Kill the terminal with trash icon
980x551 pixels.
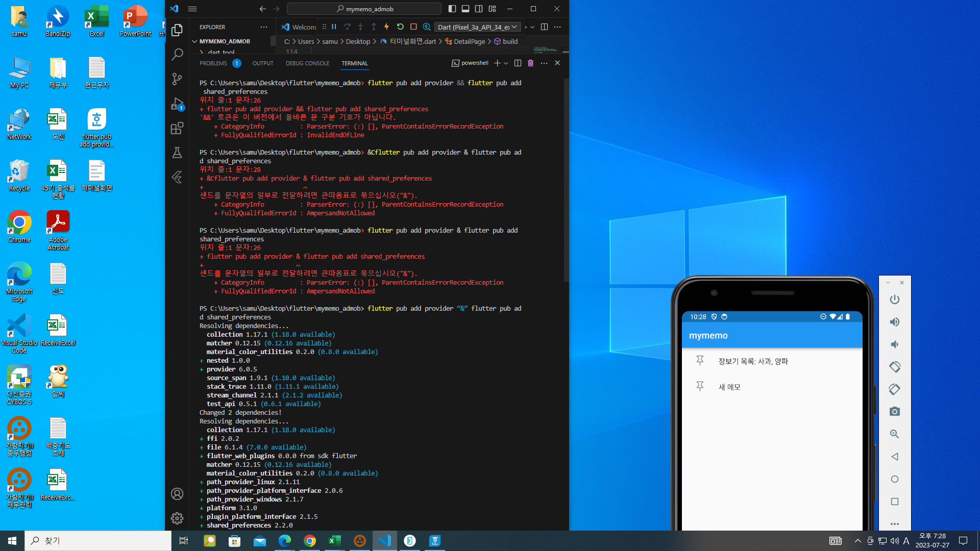pos(531,63)
